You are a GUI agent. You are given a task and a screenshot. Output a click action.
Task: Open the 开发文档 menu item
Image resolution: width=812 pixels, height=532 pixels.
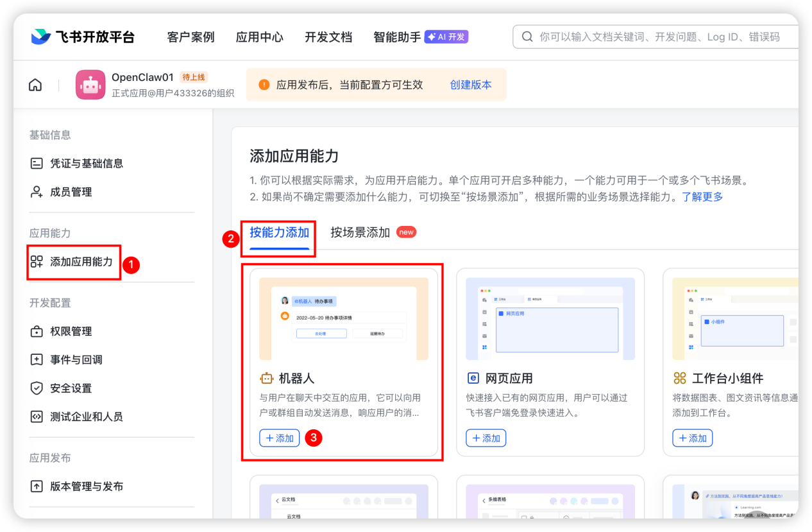point(329,37)
